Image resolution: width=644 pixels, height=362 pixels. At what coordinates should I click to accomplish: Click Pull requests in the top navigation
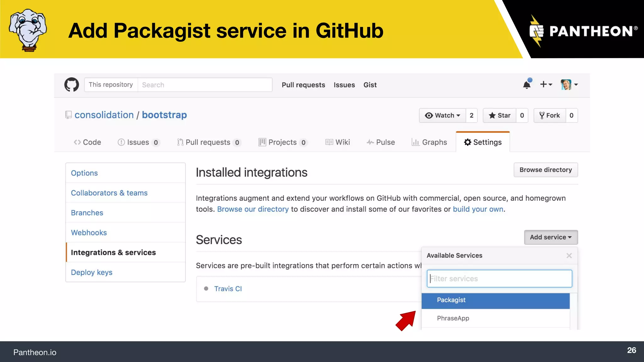click(x=303, y=85)
